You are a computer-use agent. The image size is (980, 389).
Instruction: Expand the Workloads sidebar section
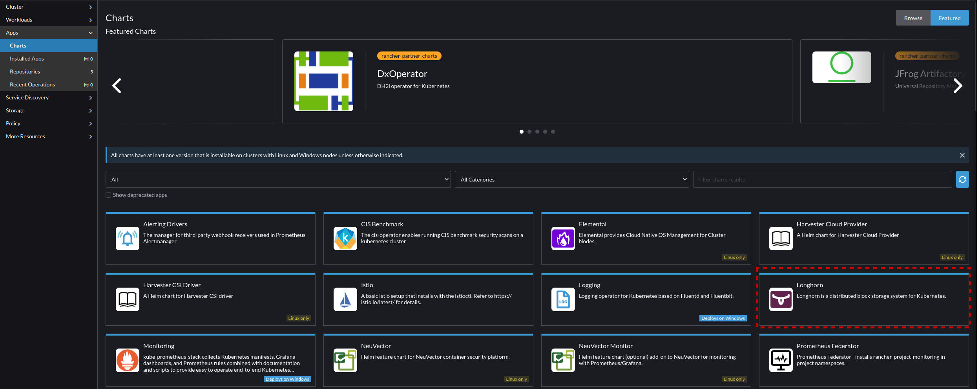(x=49, y=20)
